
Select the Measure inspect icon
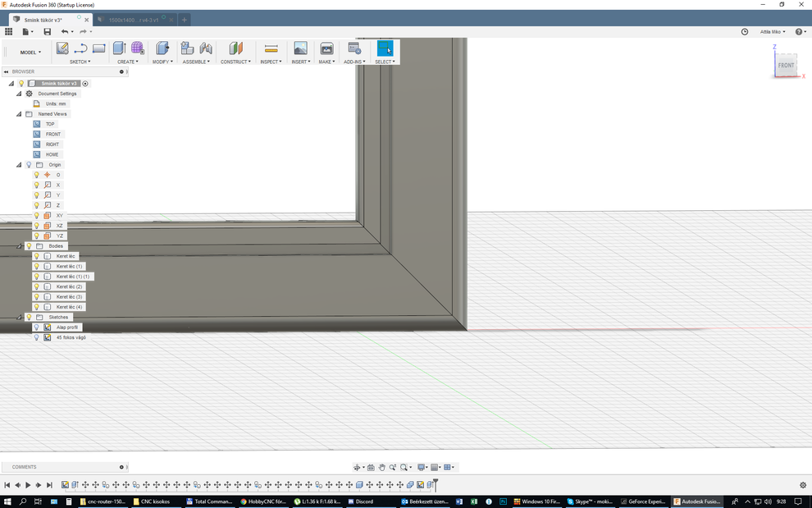click(271, 48)
